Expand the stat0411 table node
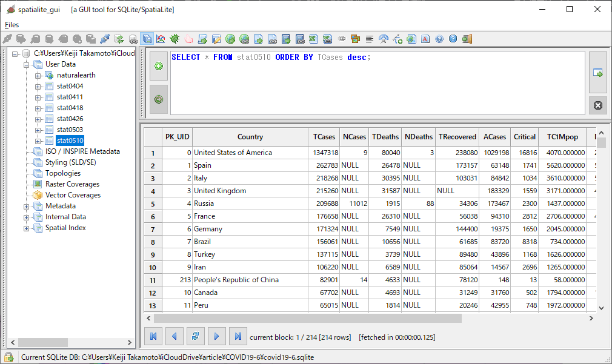The height and width of the screenshot is (364, 612). point(38,98)
